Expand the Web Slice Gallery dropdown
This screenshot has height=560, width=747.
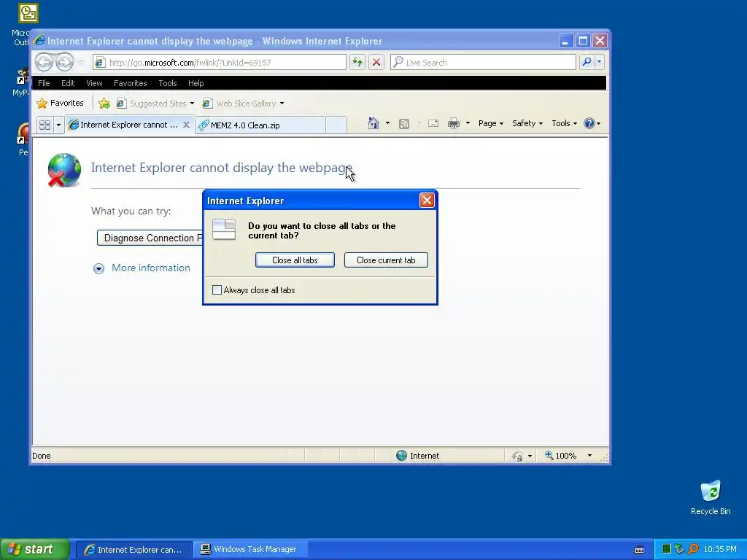(282, 104)
